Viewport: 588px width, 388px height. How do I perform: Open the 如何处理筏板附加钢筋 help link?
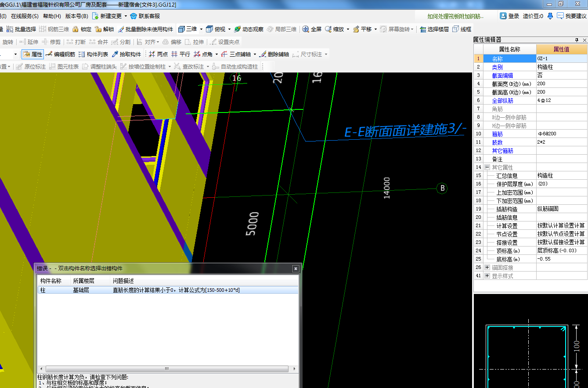(455, 16)
